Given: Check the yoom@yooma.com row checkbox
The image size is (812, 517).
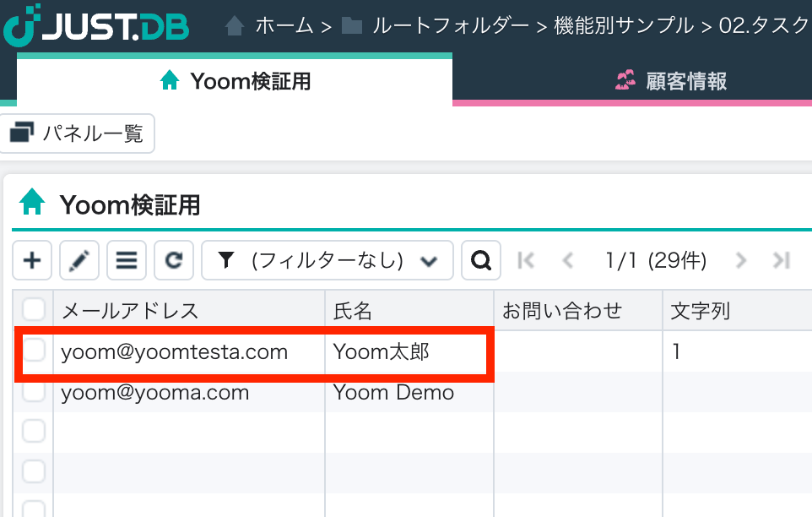Looking at the screenshot, I should tap(34, 390).
